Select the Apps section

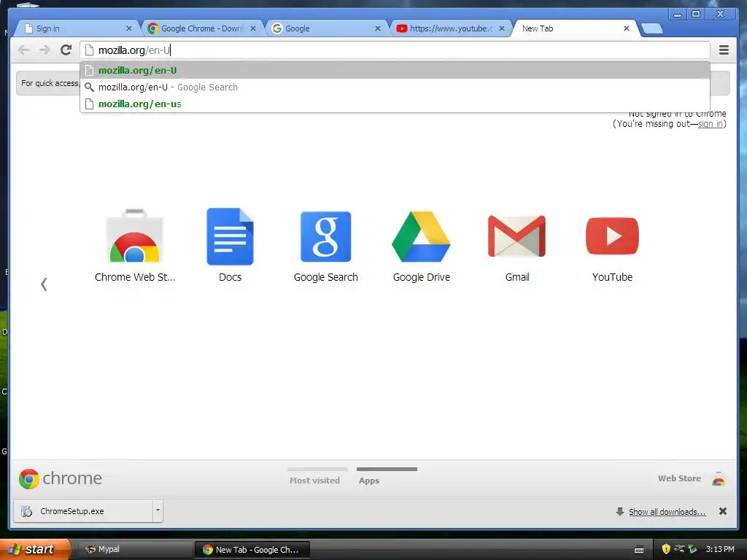click(x=369, y=481)
